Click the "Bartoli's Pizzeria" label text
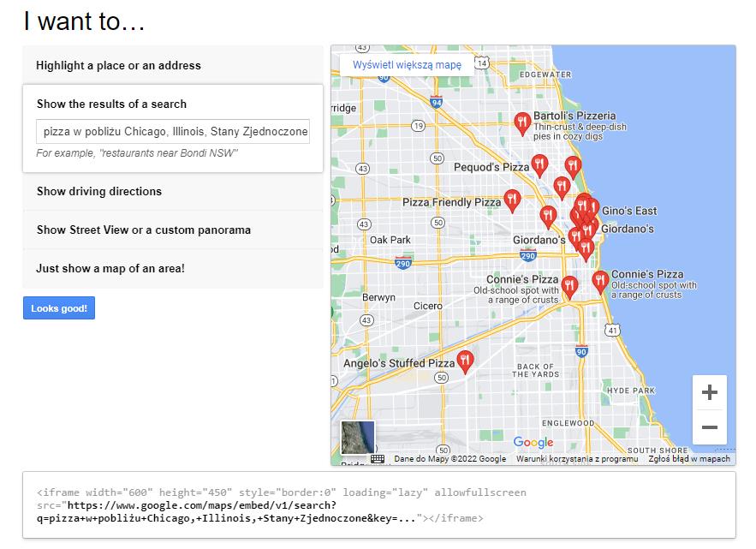 [574, 116]
